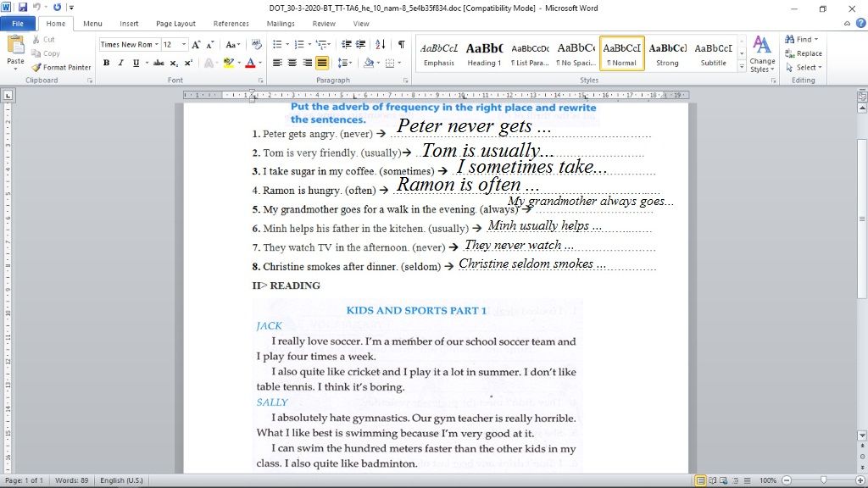Toggle Center alignment
Image resolution: width=868 pixels, height=488 pixels.
point(292,63)
